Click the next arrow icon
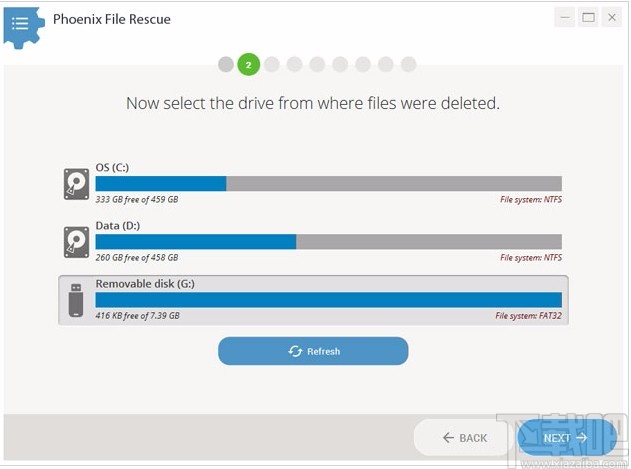 [x=582, y=437]
